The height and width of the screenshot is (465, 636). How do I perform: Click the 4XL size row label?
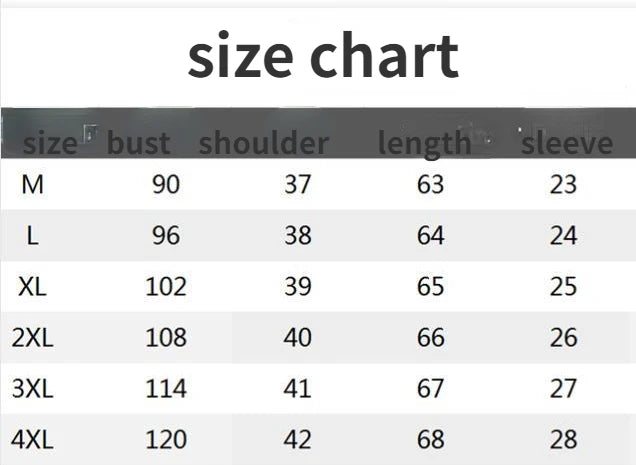(32, 439)
